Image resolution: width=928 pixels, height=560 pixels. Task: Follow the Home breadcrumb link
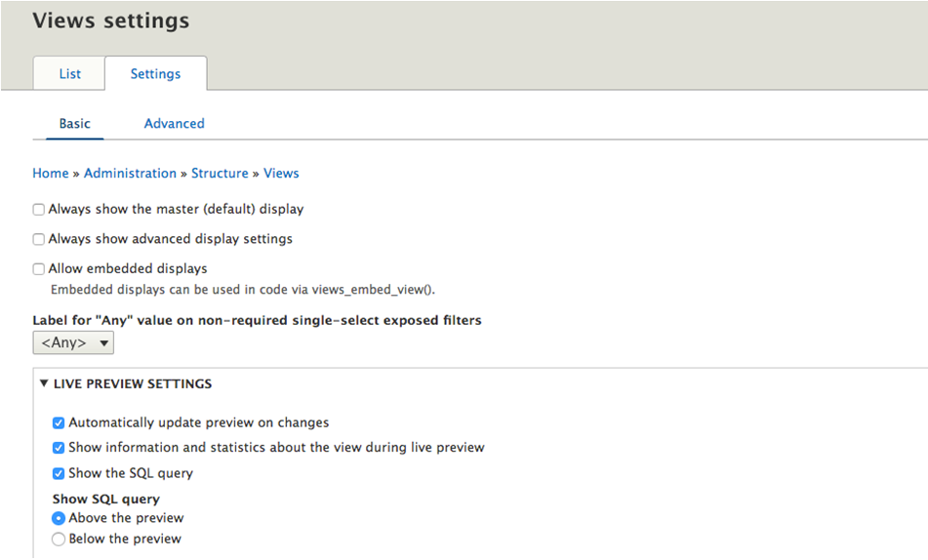[x=51, y=174]
